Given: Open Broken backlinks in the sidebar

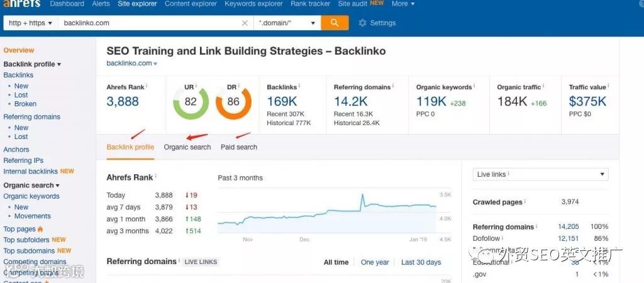Looking at the screenshot, I should (25, 104).
